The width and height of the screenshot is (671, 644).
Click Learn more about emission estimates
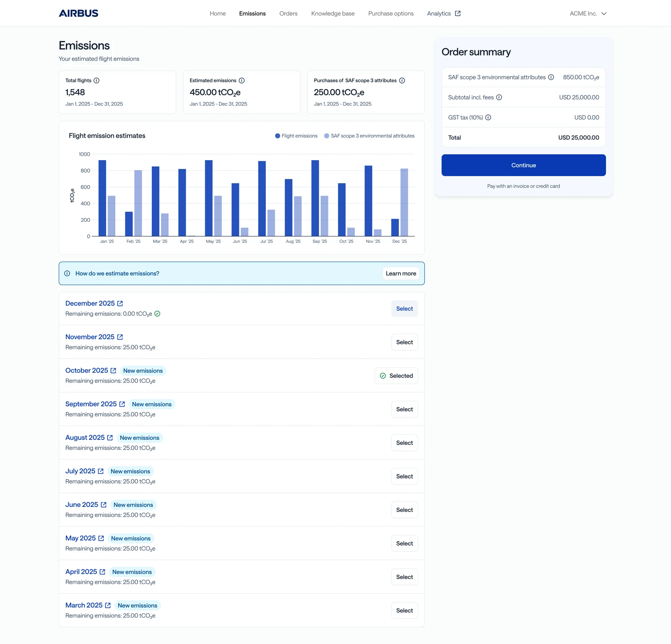click(401, 273)
